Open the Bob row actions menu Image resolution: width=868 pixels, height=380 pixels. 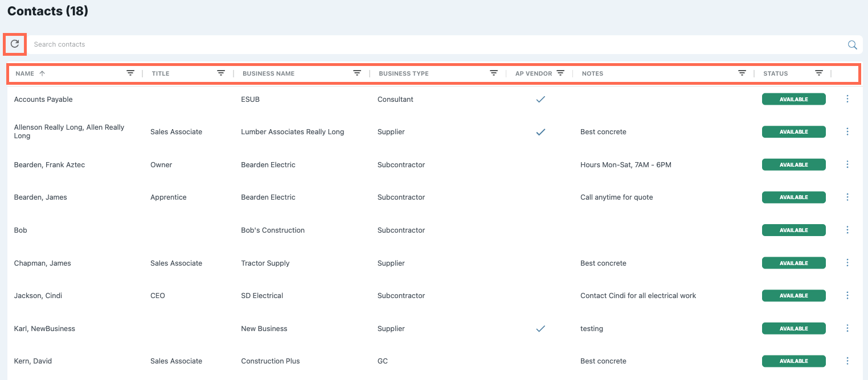847,230
